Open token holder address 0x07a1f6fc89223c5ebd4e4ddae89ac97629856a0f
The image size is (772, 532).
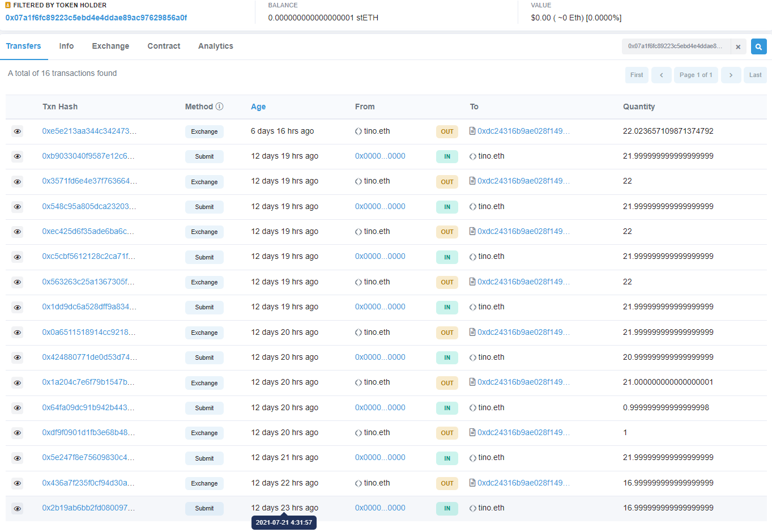(x=96, y=18)
